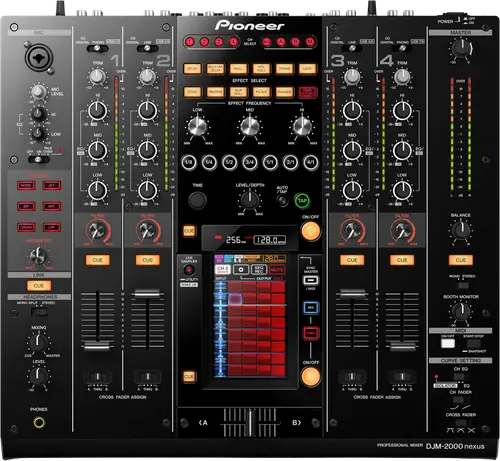This screenshot has height=461, width=500.
Task: Choose the 2/1 beat button
Action: [x=290, y=163]
